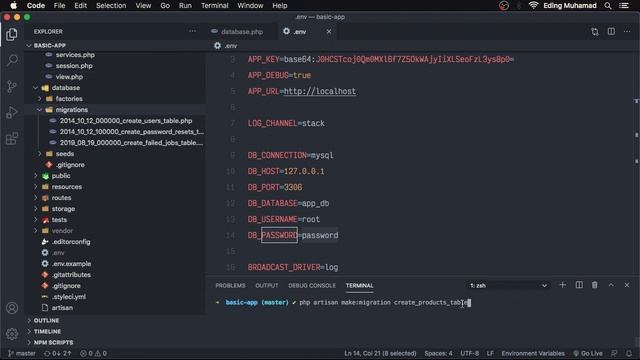
Task: Close the terminal panel
Action: pos(627,285)
